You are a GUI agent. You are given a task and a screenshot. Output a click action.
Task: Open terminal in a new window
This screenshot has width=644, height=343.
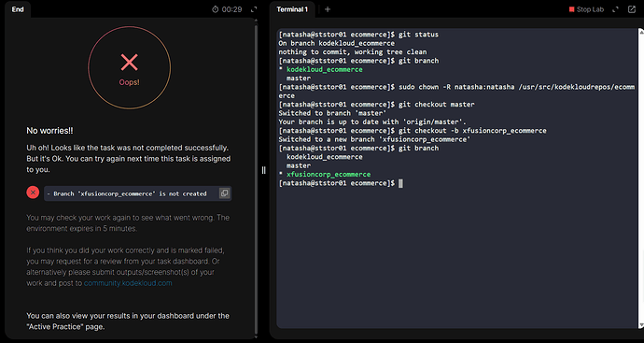point(632,9)
